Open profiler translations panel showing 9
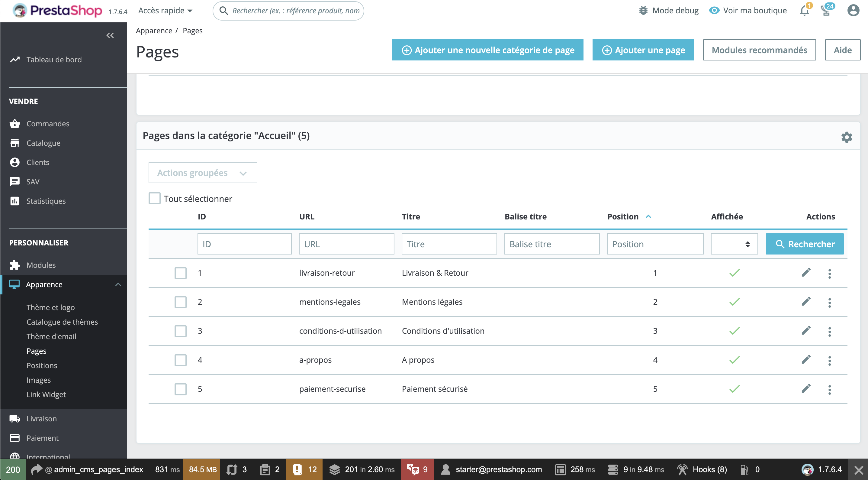The image size is (868, 480). coord(417,469)
